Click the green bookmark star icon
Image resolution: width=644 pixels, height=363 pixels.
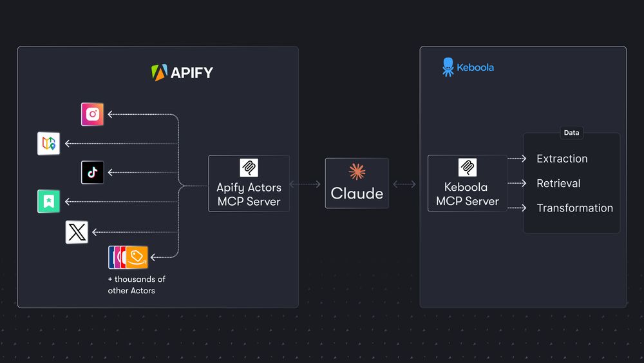coord(48,201)
